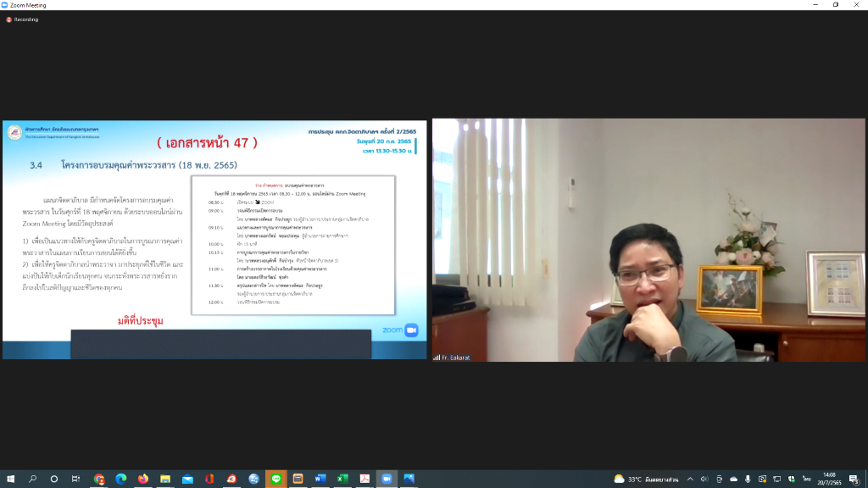Toggle system volume speaker icon
Viewport: 868px width, 488px height.
coord(704,480)
